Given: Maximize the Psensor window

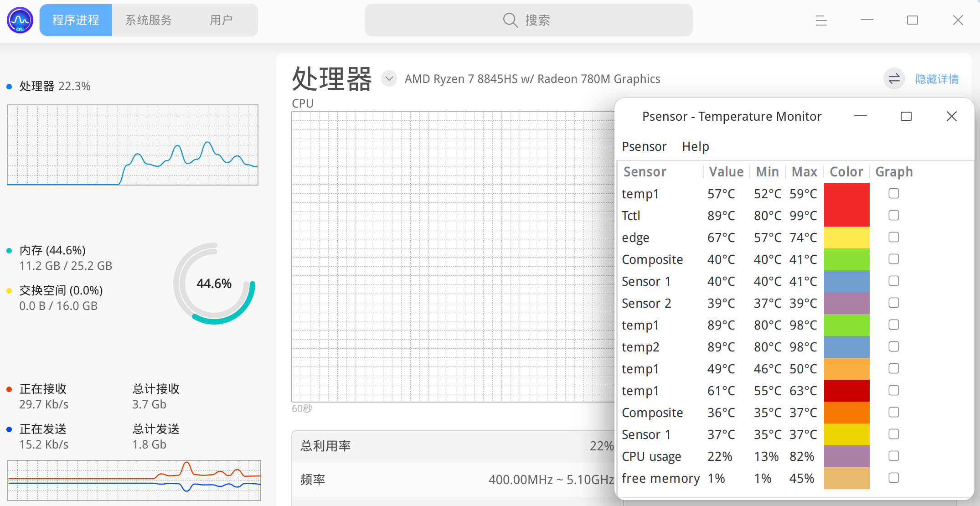Looking at the screenshot, I should tap(906, 116).
